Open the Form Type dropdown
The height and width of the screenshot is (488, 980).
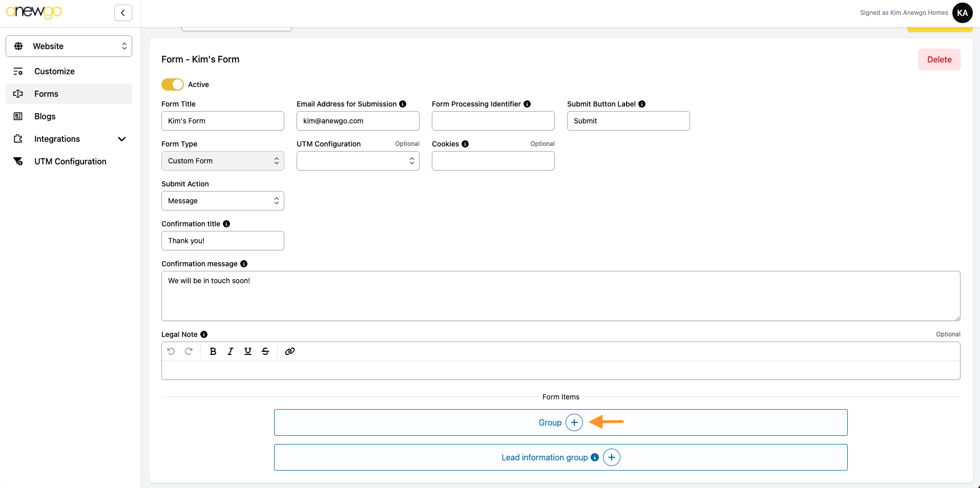click(223, 161)
